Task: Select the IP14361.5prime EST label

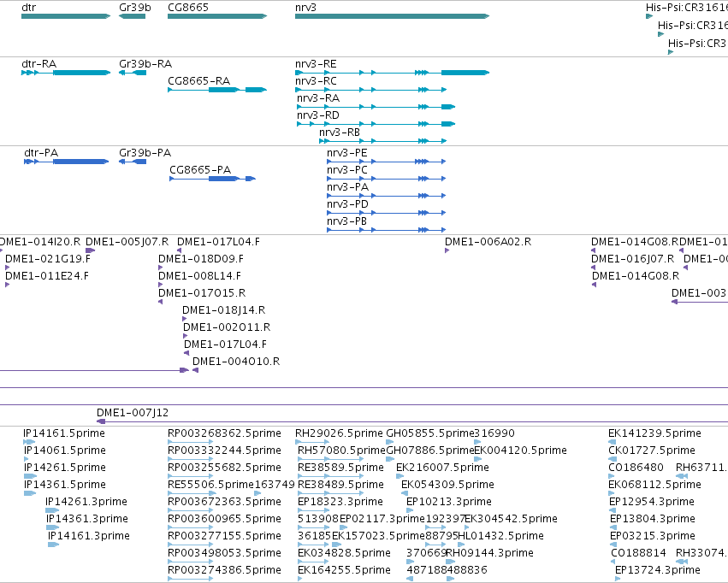Action: coord(65,485)
